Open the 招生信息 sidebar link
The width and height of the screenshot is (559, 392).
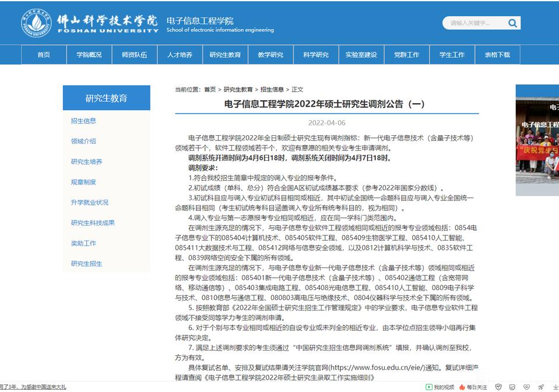tap(85, 120)
